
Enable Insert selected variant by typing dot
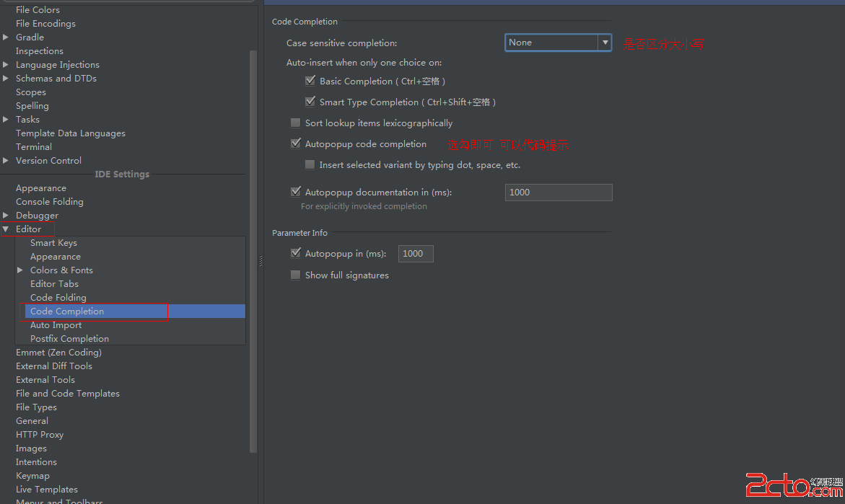pos(310,165)
